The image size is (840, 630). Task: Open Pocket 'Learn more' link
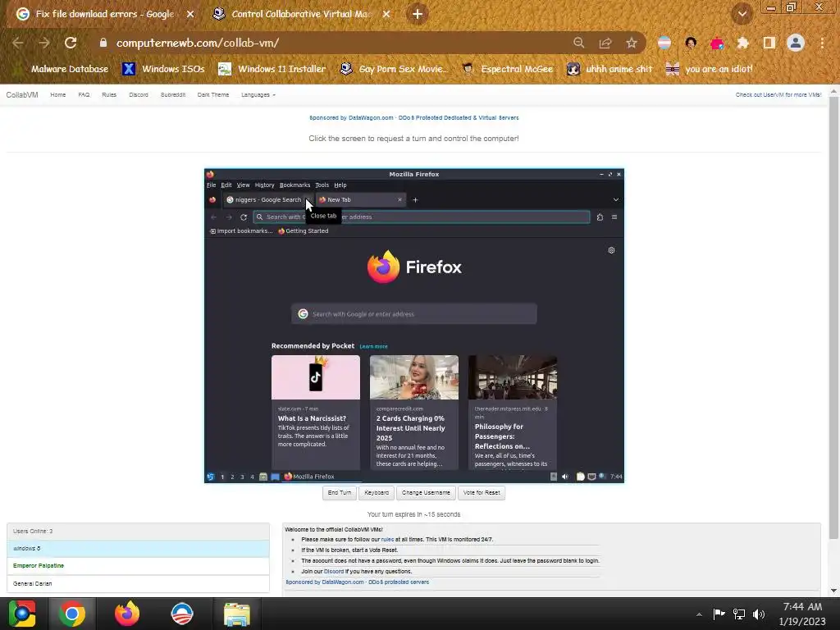click(373, 347)
